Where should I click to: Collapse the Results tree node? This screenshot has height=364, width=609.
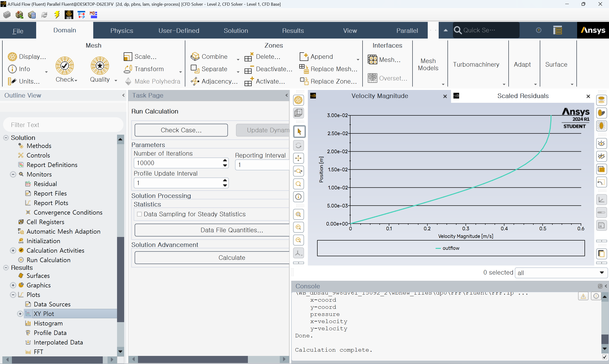tap(6, 268)
